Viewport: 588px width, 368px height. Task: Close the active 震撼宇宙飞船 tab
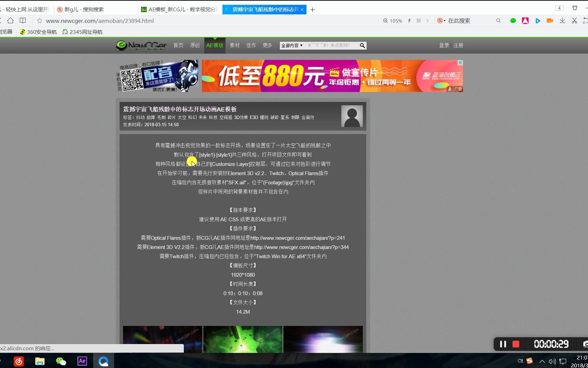tap(302, 10)
